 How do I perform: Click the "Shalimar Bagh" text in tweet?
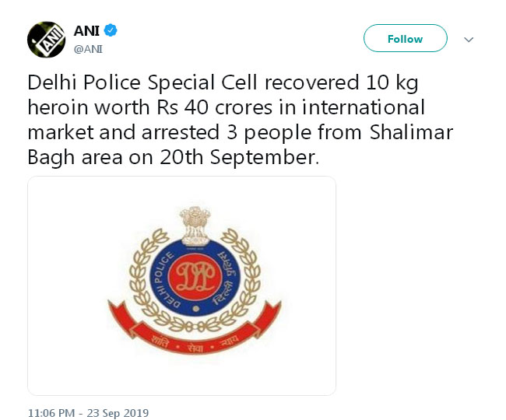click(412, 132)
